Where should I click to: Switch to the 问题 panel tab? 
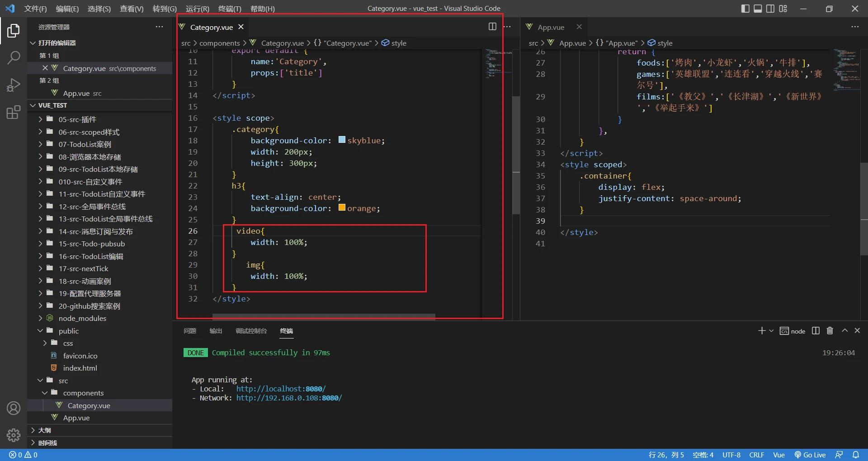[190, 331]
